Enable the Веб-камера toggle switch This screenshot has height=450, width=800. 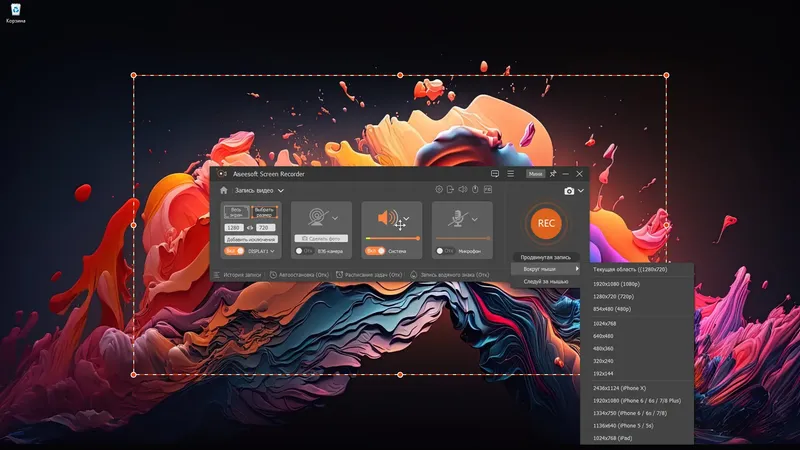pyautogui.click(x=305, y=251)
